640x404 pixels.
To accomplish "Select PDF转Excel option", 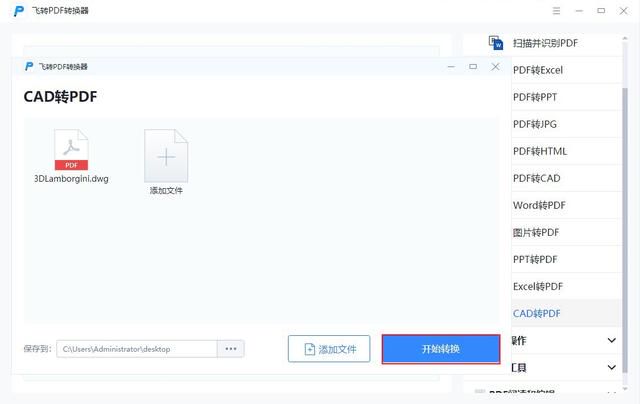I will (x=538, y=70).
